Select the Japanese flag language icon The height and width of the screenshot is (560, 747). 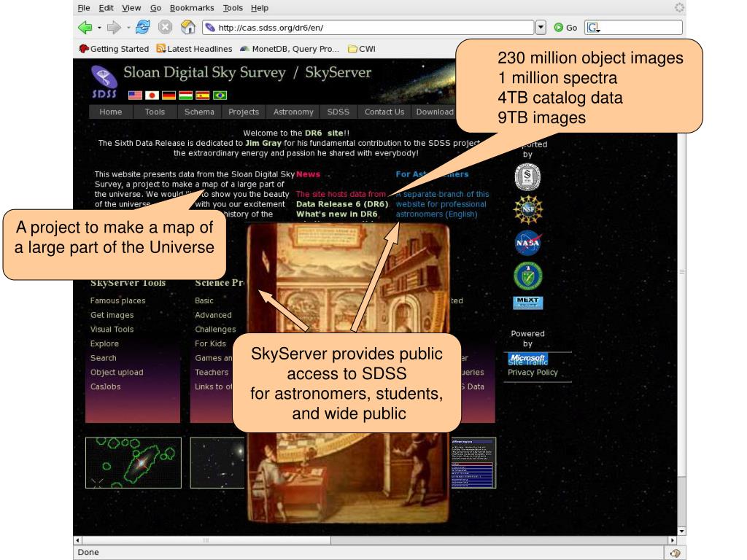[152, 96]
